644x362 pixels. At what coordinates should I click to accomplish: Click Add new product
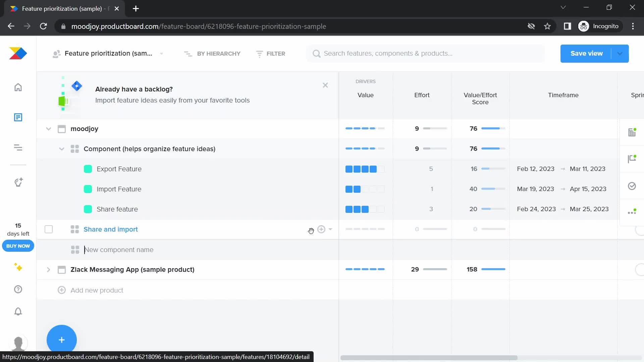click(97, 290)
